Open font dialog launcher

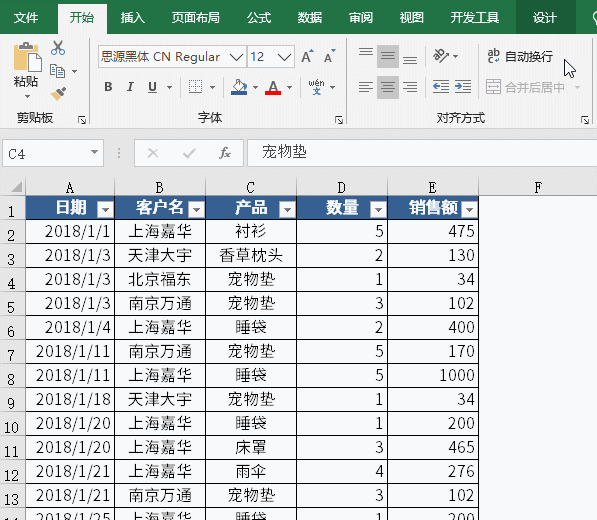338,120
